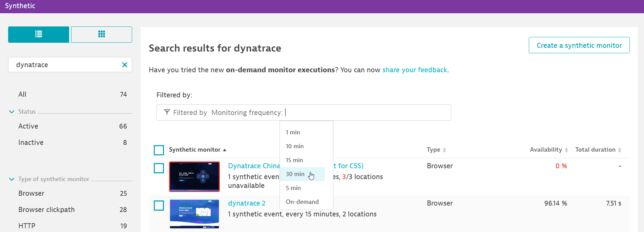
Task: Choose 10 min monitoring frequency
Action: pos(302,146)
